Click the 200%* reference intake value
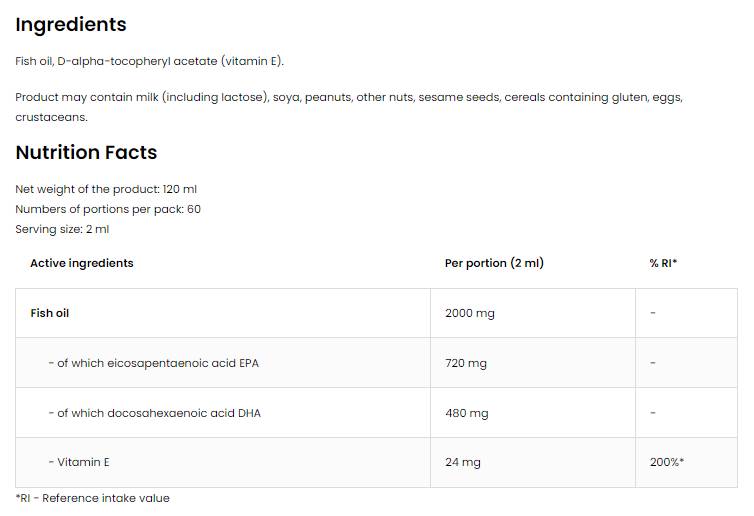Image resolution: width=754 pixels, height=516 pixels. 667,462
